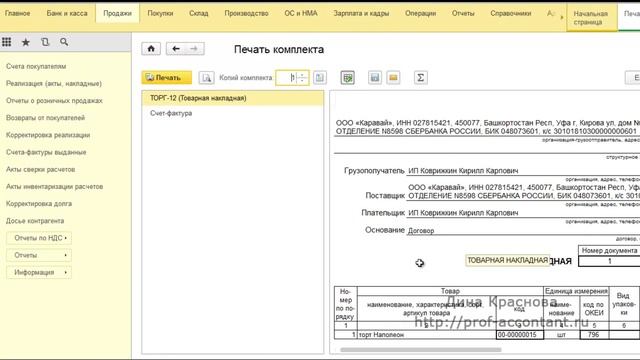Click Номер документа value cell 1
640x360 pixels.
(609, 261)
